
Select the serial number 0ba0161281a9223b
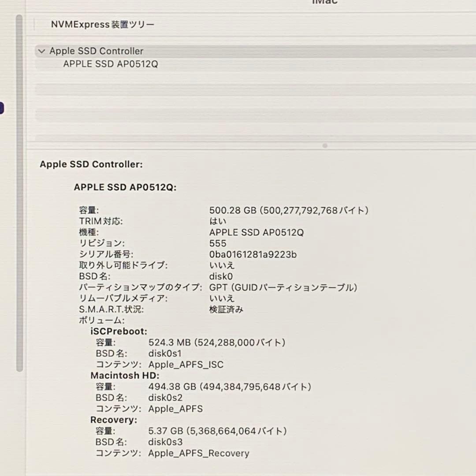[253, 254]
